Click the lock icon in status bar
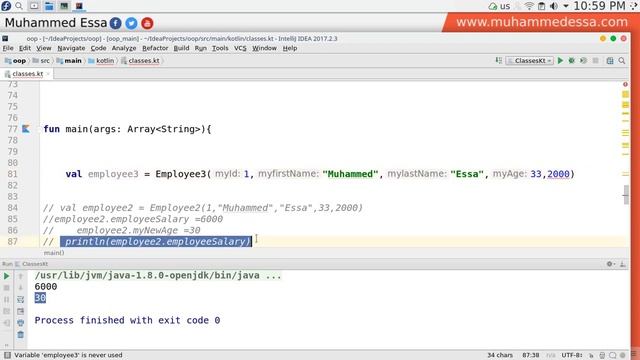The height and width of the screenshot is (360, 640). pos(591,355)
